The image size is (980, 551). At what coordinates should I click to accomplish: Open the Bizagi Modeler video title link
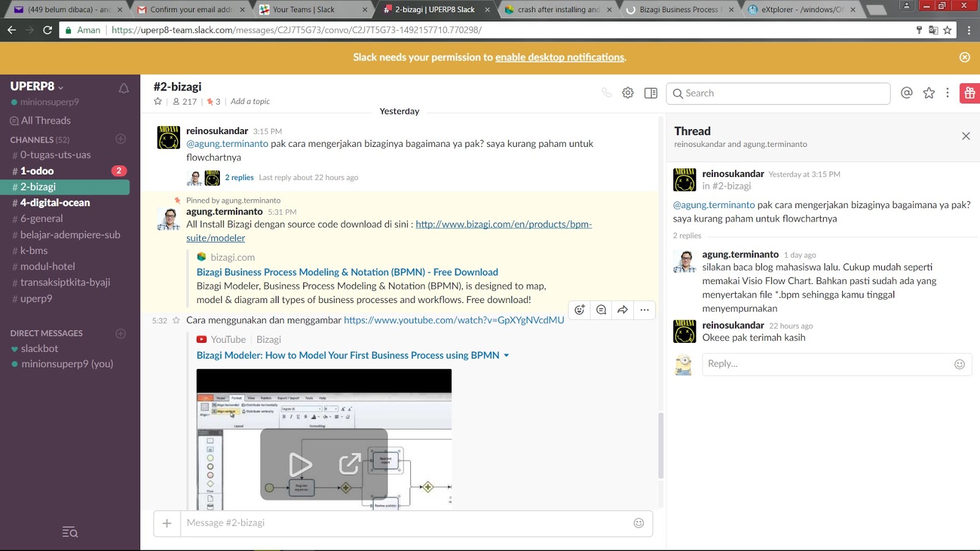348,355
